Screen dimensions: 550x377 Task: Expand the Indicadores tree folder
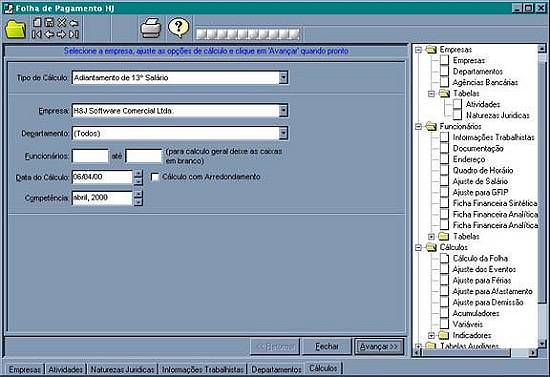pyautogui.click(x=431, y=336)
